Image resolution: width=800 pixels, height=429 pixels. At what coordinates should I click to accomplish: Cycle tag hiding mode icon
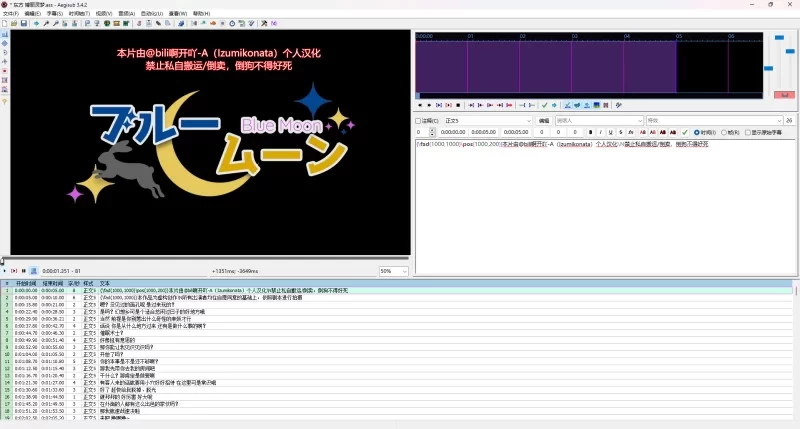click(x=274, y=23)
